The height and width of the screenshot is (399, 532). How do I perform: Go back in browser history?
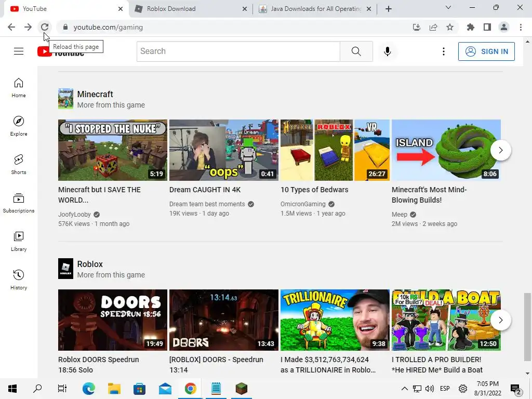tap(11, 27)
